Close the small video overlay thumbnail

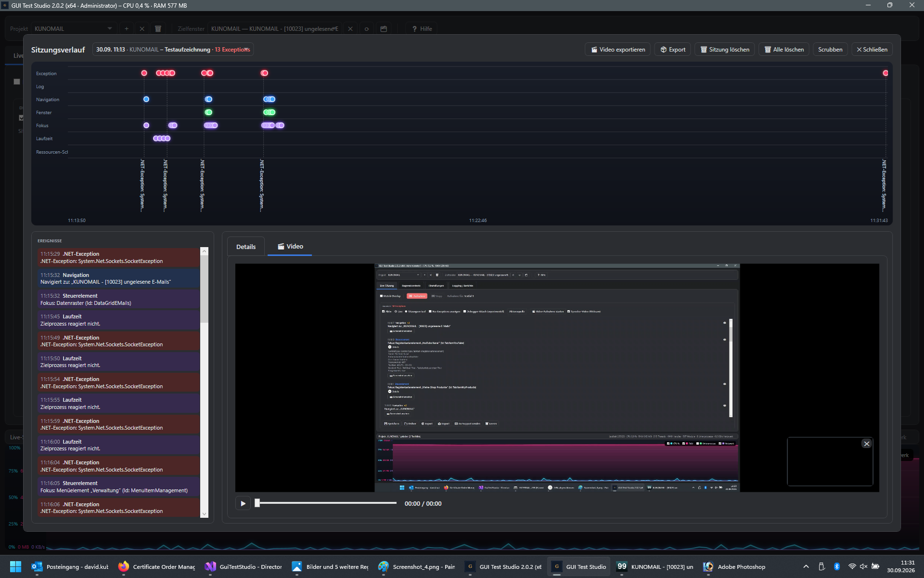[x=867, y=444]
